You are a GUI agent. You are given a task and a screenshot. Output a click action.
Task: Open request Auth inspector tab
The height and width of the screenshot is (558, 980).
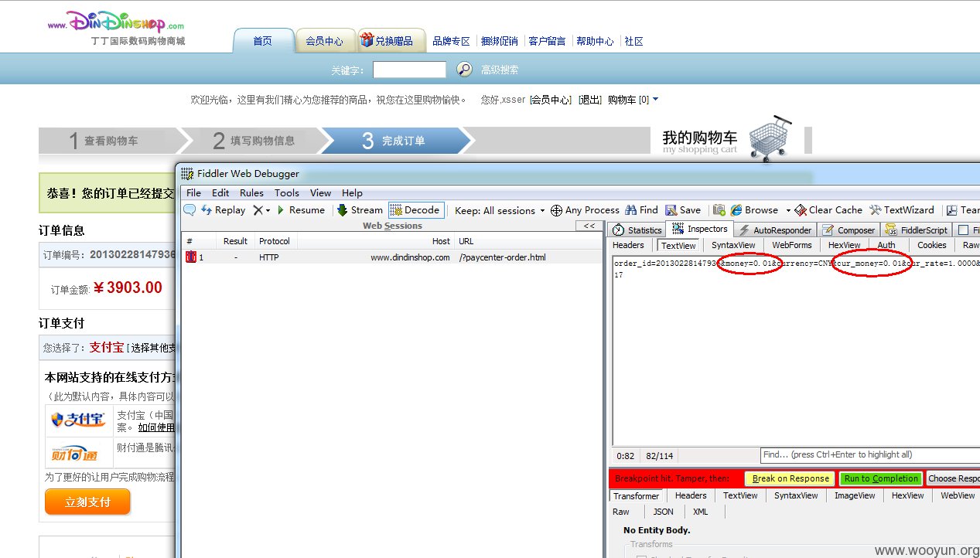click(x=886, y=245)
